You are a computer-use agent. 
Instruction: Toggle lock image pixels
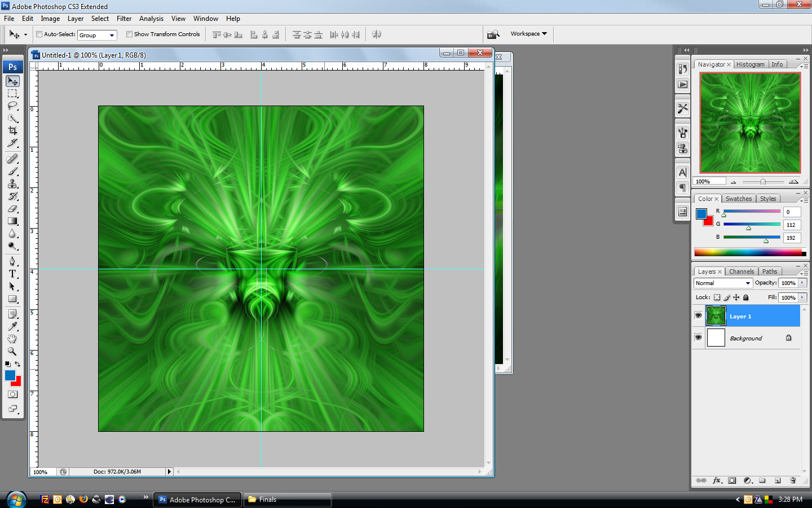727,297
